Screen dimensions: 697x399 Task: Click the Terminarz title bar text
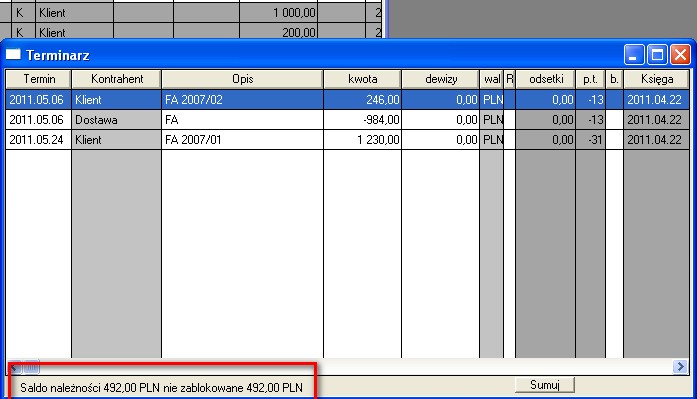[58, 55]
